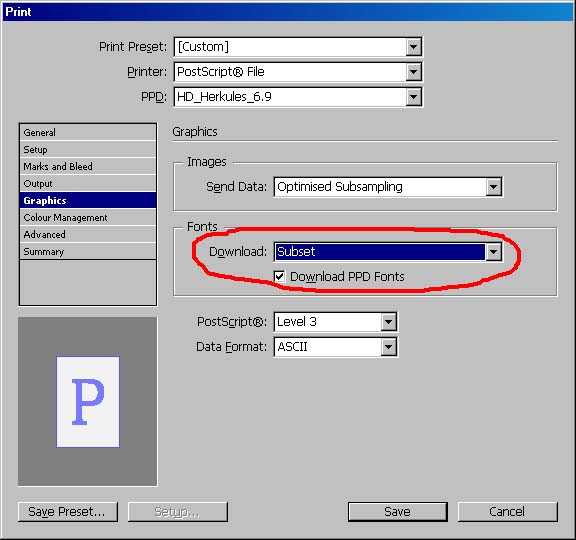Open the Marks and Bleed panel

tap(88, 166)
